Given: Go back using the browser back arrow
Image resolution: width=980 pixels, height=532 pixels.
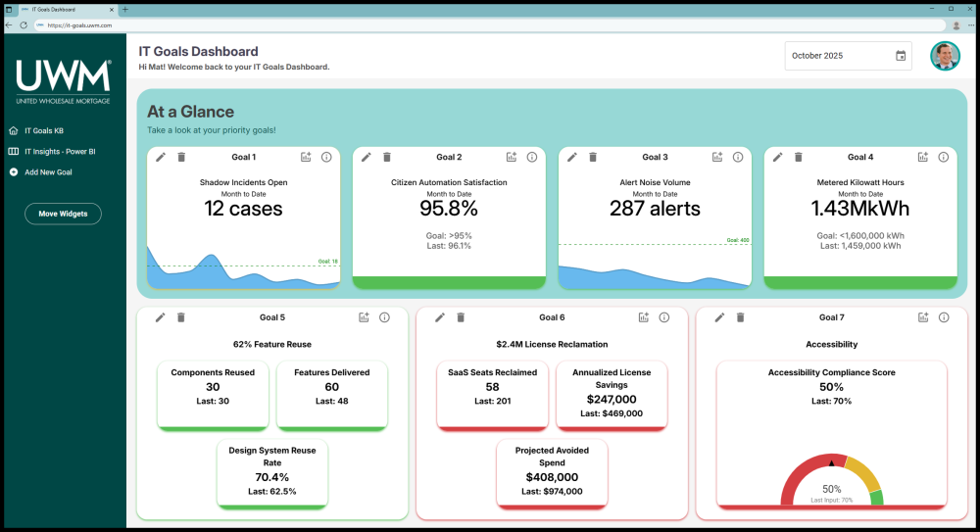Looking at the screenshot, I should pos(9,25).
